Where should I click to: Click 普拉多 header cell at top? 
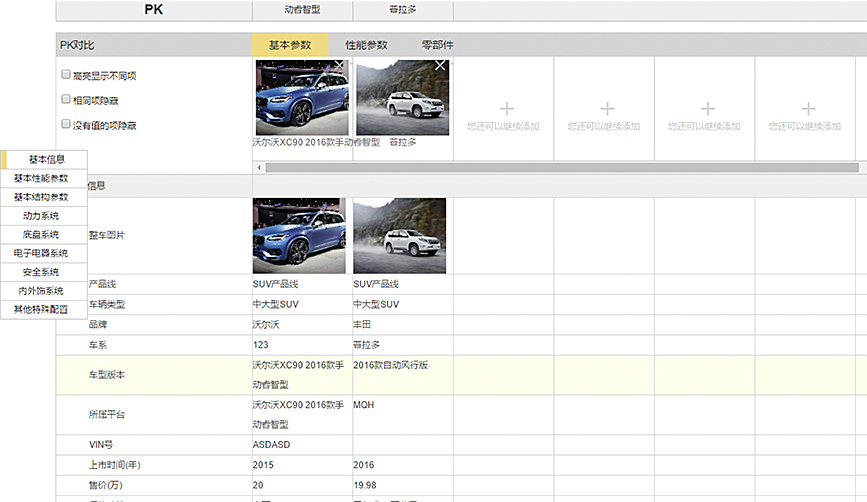coord(403,10)
